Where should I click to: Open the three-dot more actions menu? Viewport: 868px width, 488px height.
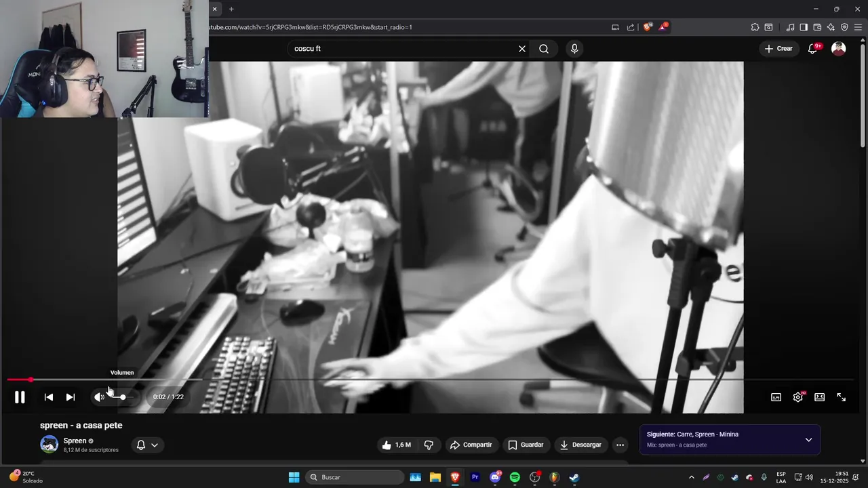[620, 445]
